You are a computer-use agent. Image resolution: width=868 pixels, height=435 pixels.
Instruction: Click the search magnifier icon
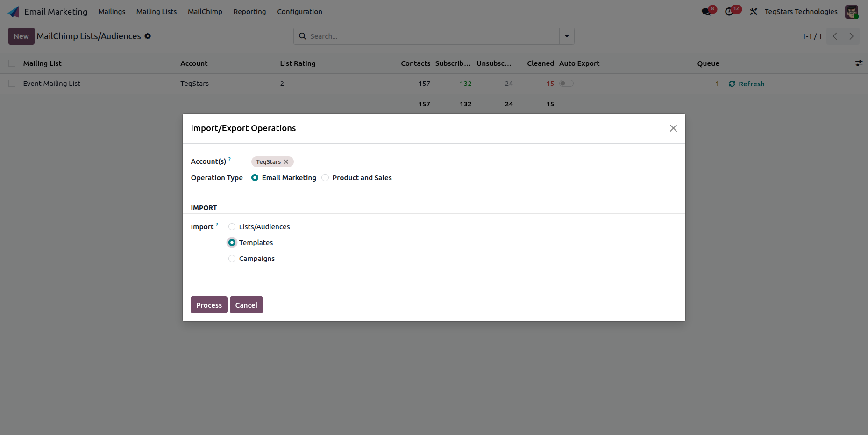point(303,36)
